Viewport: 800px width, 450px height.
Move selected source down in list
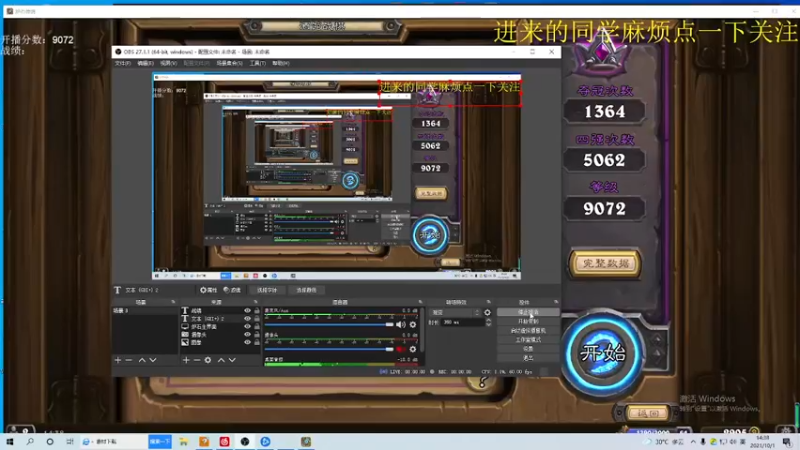tap(232, 360)
